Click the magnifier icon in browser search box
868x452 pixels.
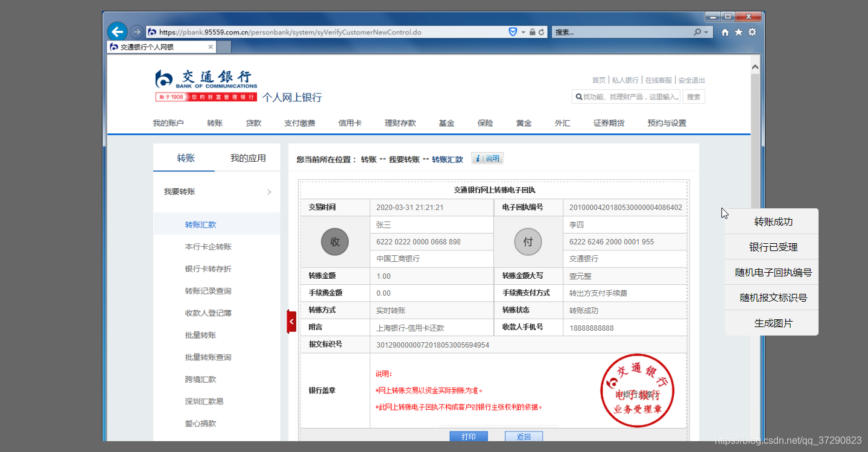[x=697, y=32]
